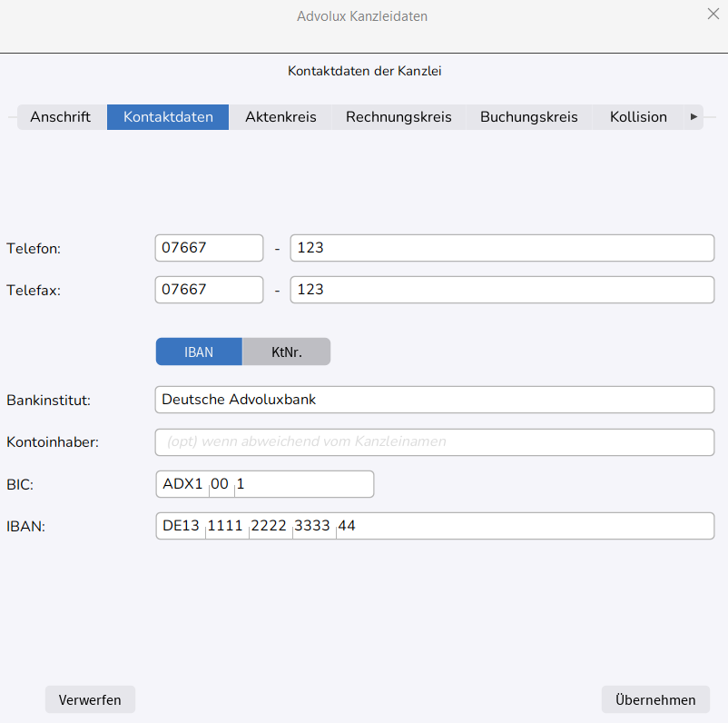Open the Buchungskreis tab
728x723 pixels.
pyautogui.click(x=528, y=117)
